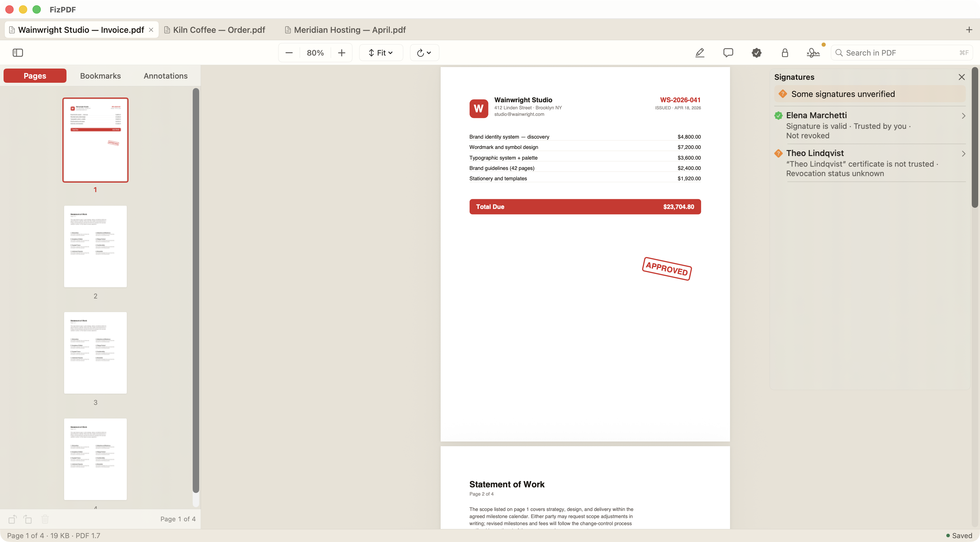Select page 4 thumbnail
This screenshot has height=542, width=980.
coord(95,460)
